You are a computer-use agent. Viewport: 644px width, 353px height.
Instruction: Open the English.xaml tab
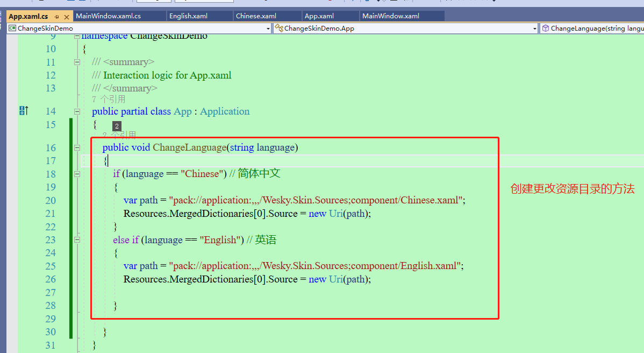(x=188, y=16)
